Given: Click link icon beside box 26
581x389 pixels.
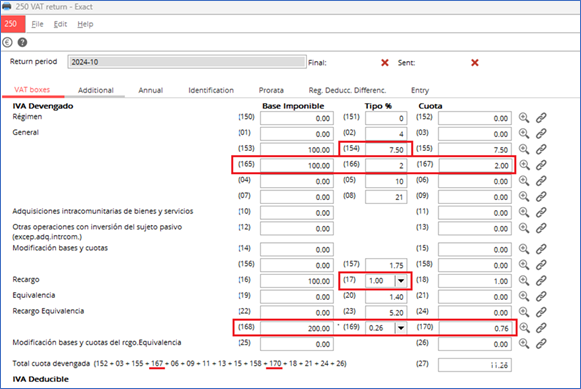Looking at the screenshot, I should [x=541, y=343].
